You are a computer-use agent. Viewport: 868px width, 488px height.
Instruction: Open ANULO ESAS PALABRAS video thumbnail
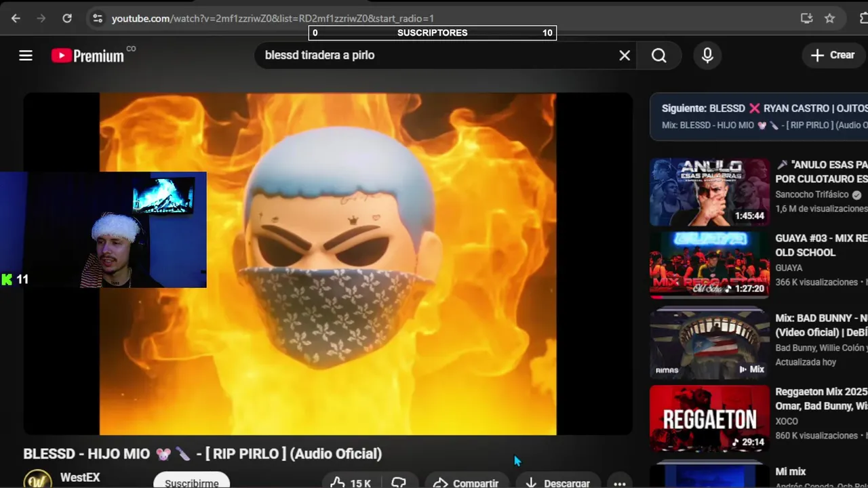click(710, 192)
